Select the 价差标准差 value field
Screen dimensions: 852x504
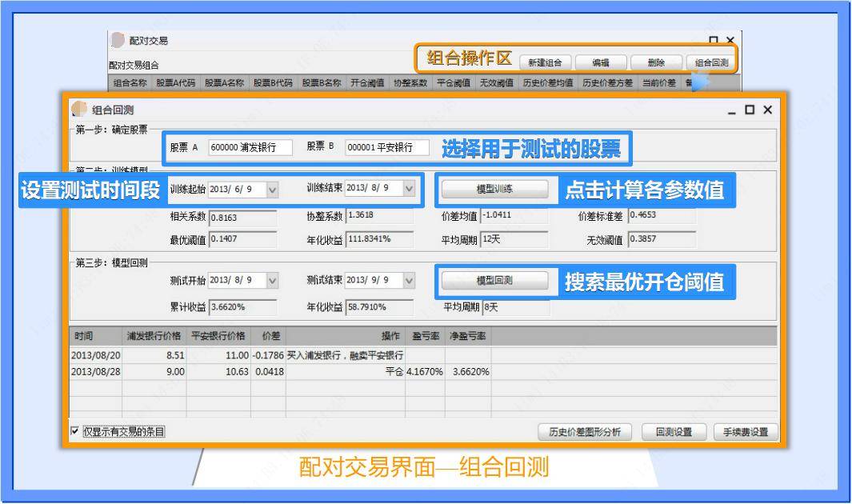pyautogui.click(x=662, y=216)
